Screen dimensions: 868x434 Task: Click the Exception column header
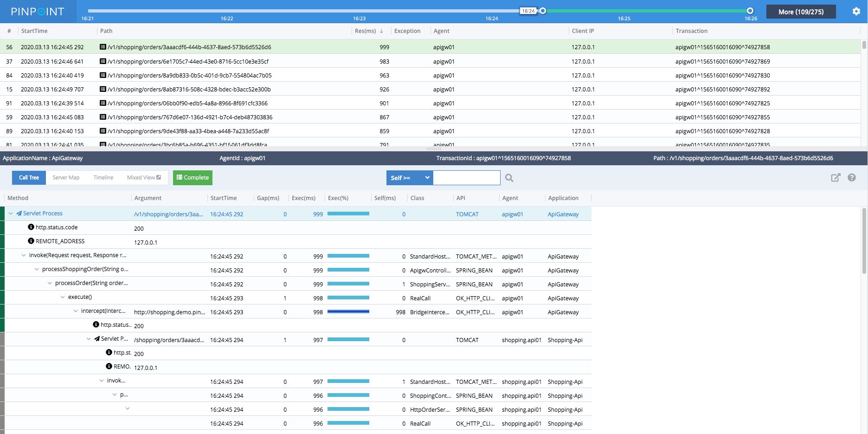(407, 31)
